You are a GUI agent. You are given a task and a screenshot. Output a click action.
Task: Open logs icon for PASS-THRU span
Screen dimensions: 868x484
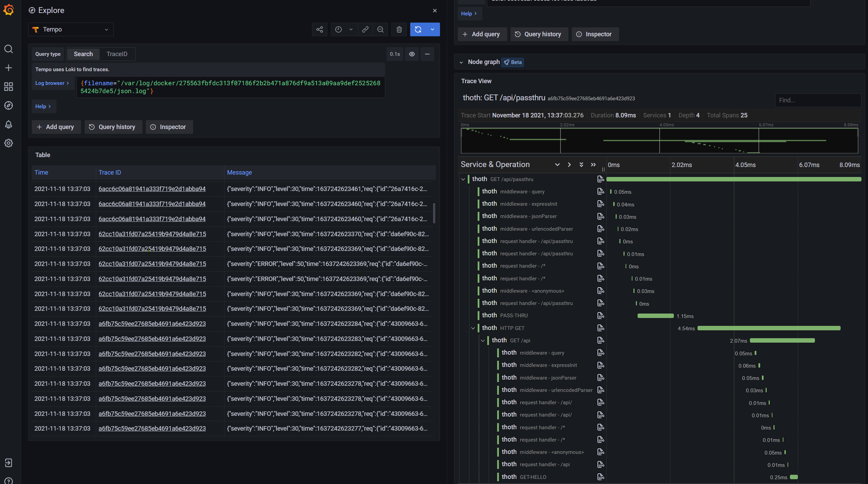point(601,316)
